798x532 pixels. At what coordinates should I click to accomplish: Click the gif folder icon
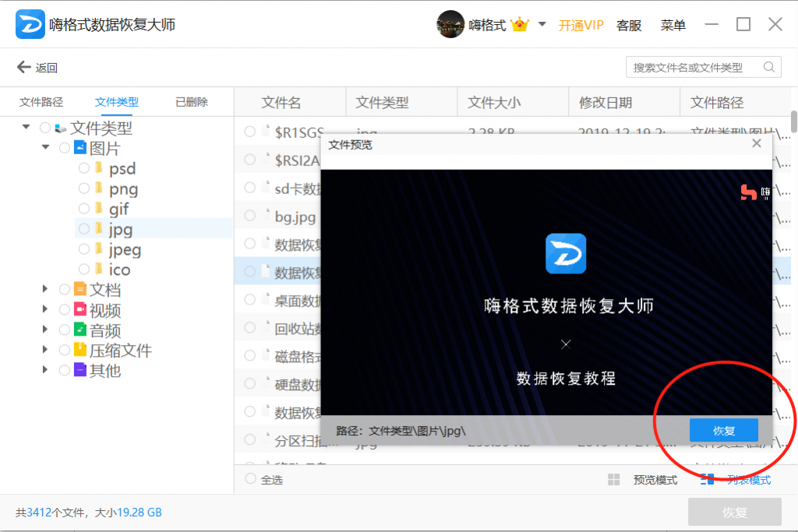coord(99,209)
